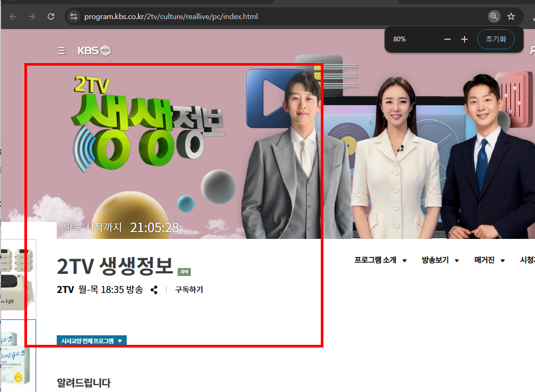Click the KBS logo
The image size is (535, 392).
(x=93, y=50)
